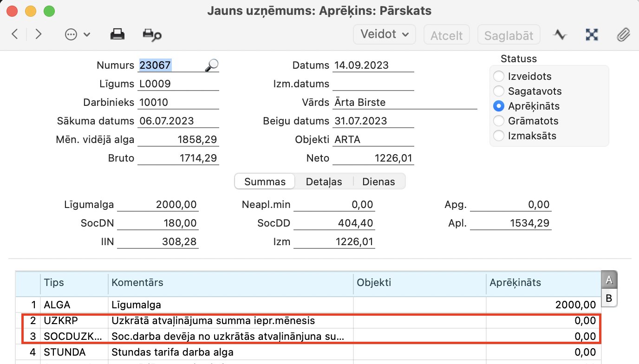Open the ellipsis actions menu
The height and width of the screenshot is (364, 639).
coord(77,35)
